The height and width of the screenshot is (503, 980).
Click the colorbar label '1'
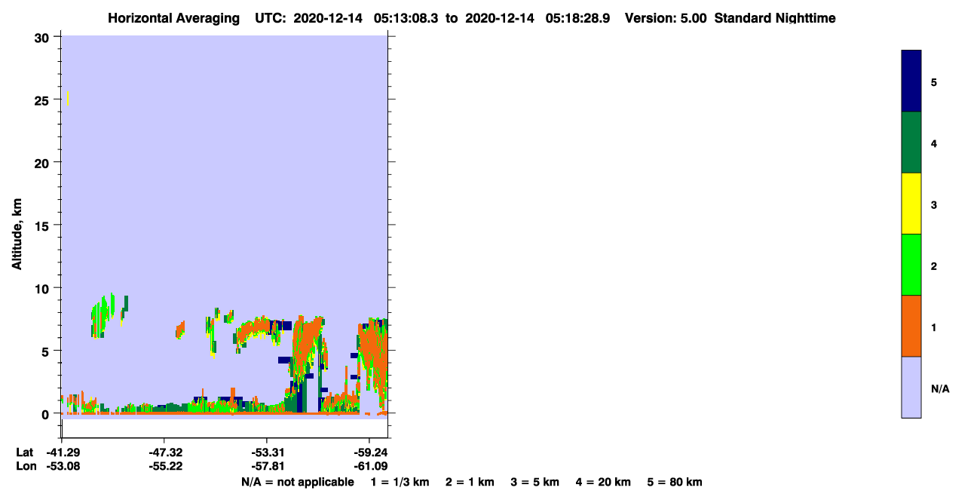(934, 327)
